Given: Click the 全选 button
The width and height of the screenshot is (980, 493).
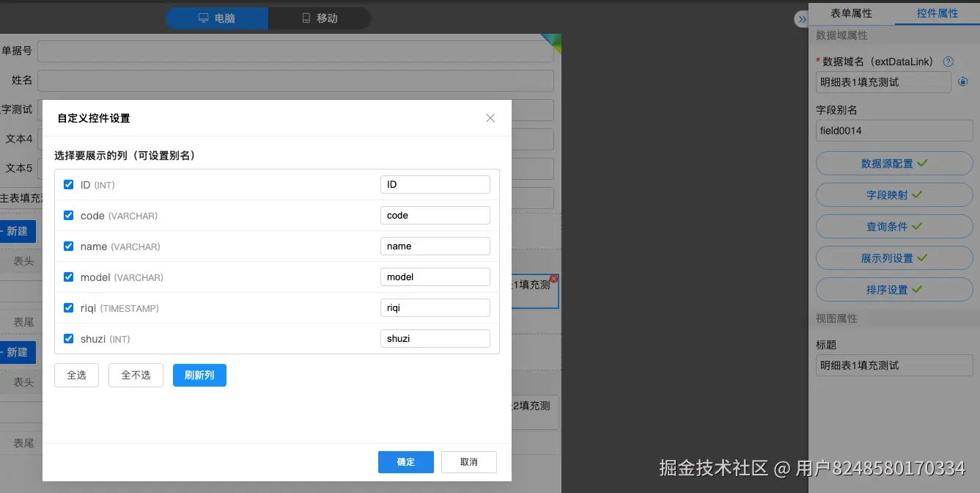Looking at the screenshot, I should (76, 375).
